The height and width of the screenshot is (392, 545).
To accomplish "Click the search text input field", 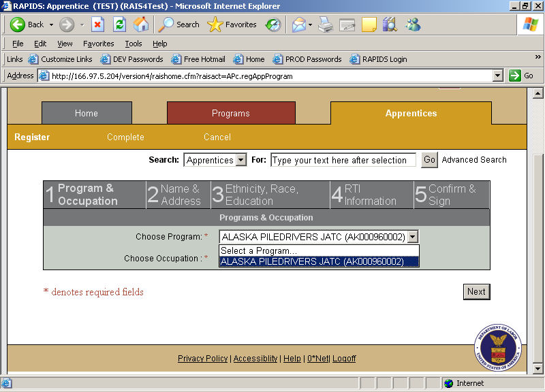I will (343, 160).
